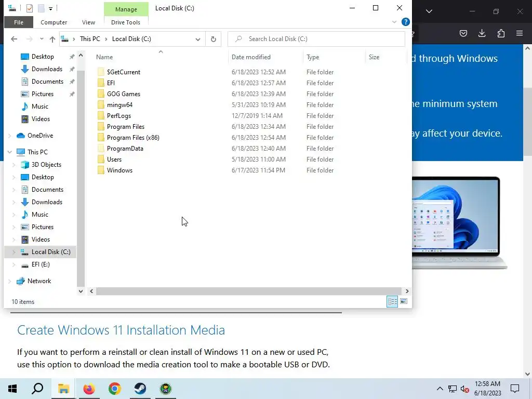Viewport: 532px width, 399px height.
Task: Open File Explorer help icon
Action: pyautogui.click(x=405, y=22)
